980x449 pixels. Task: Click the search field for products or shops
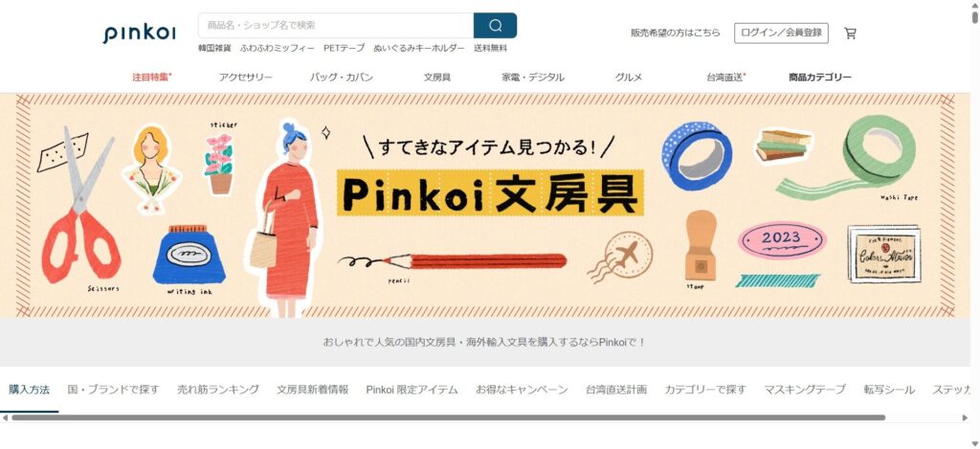pos(336,26)
